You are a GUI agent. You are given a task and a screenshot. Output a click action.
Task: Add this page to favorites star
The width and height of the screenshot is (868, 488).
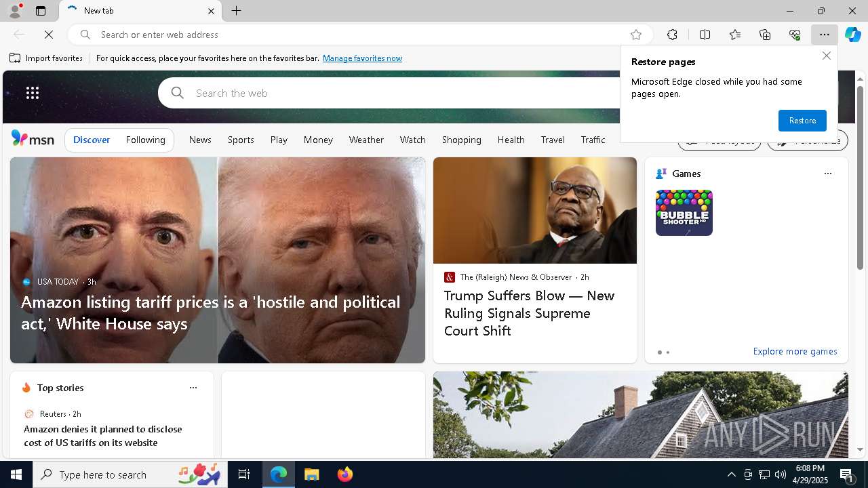(x=636, y=35)
